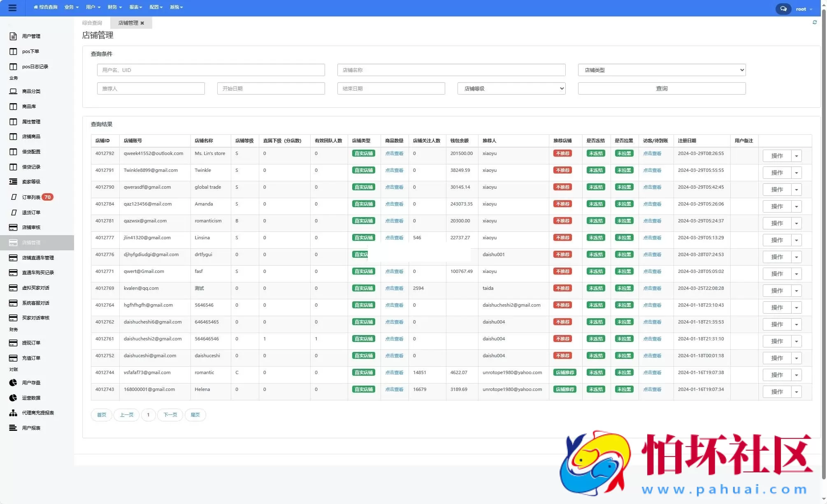This screenshot has height=504, width=827.
Task: Toggle 未冻结 status for Twinkle store
Action: 595,170
